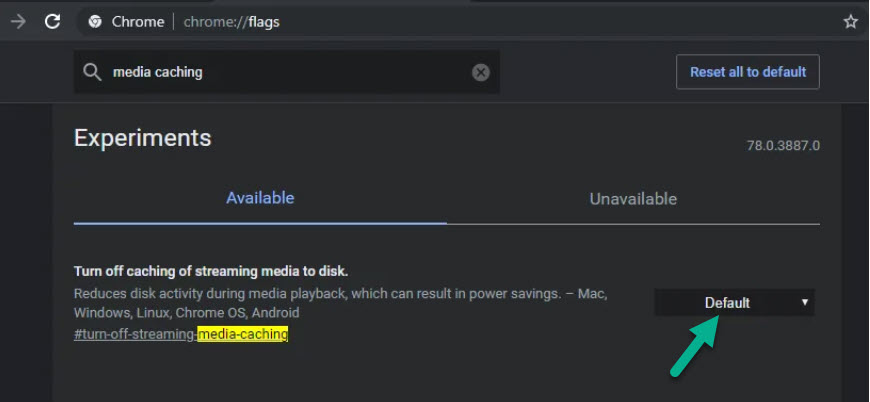Bookmark this page with the star

(x=850, y=21)
